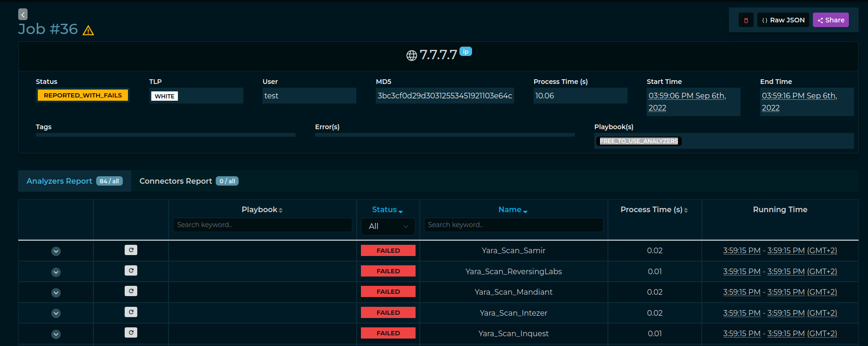Sort table by Process Time (s) column

pyautogui.click(x=654, y=210)
